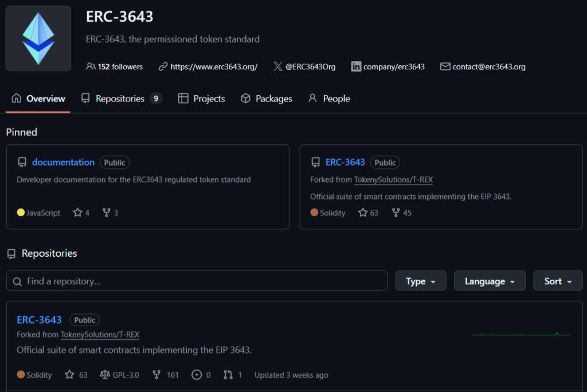Click star count 63 in repository list
The width and height of the screenshot is (587, 392).
pyautogui.click(x=76, y=375)
